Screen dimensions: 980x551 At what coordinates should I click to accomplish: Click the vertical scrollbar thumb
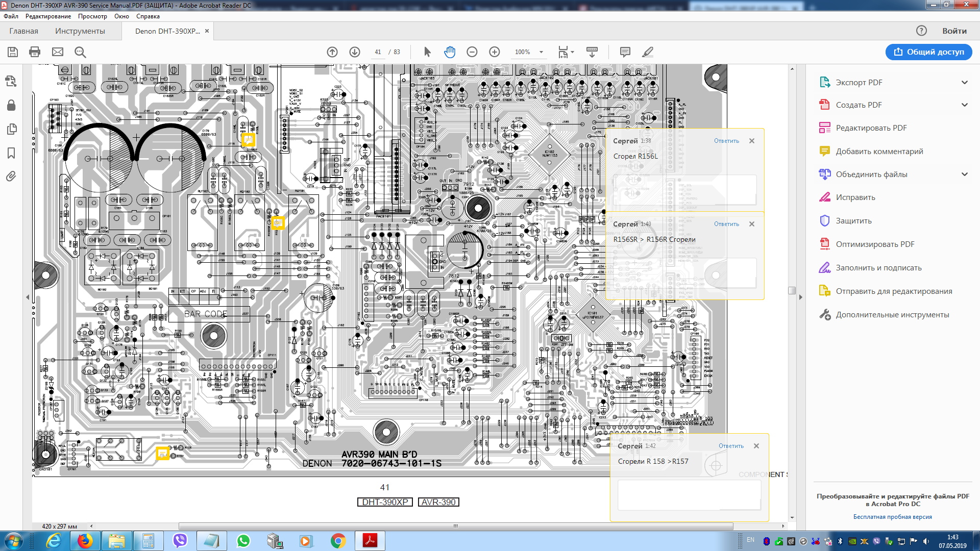pos(792,290)
